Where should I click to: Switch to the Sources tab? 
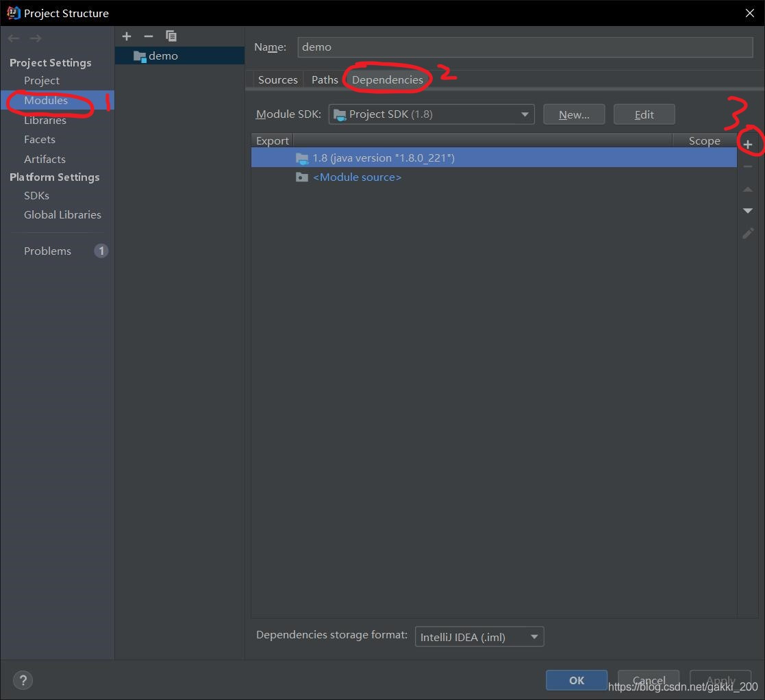[x=277, y=79]
